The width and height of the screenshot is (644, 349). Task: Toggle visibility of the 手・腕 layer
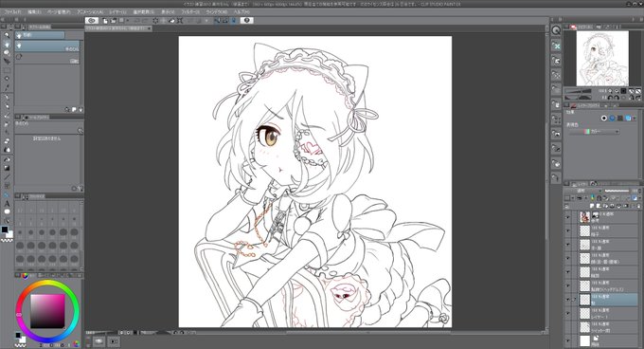[x=568, y=244]
